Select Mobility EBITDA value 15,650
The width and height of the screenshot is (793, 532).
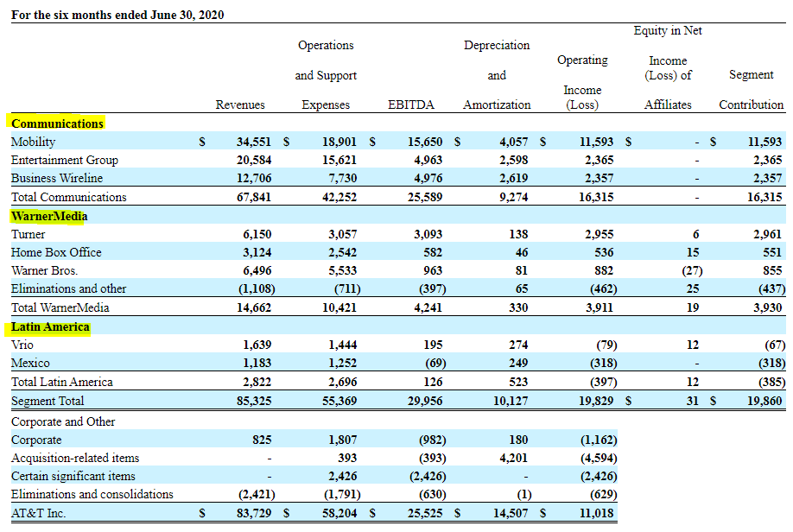(x=425, y=142)
